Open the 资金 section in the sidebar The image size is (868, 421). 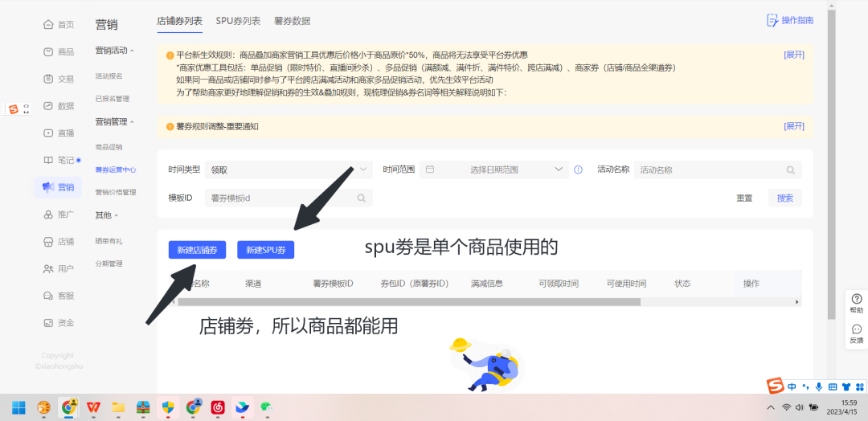(x=58, y=323)
